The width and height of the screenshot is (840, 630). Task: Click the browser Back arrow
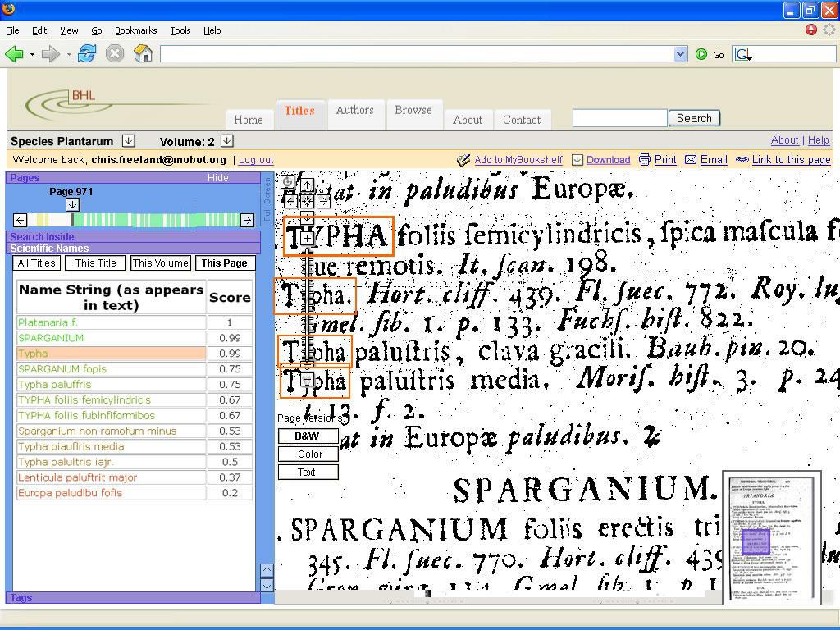[14, 53]
